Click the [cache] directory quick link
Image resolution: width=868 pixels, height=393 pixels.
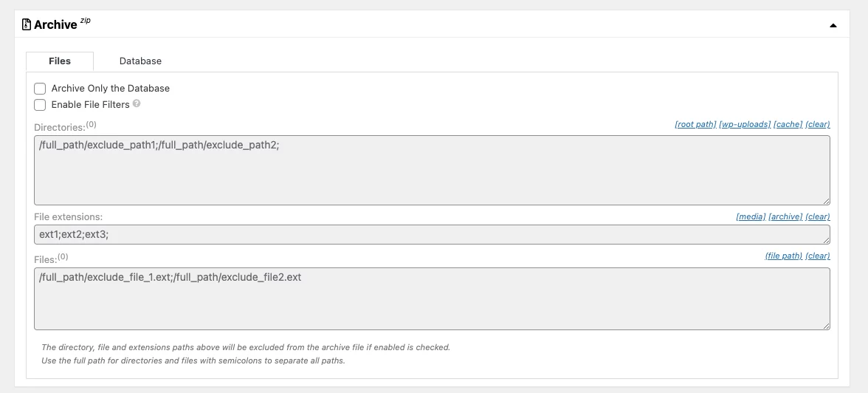[x=788, y=124]
